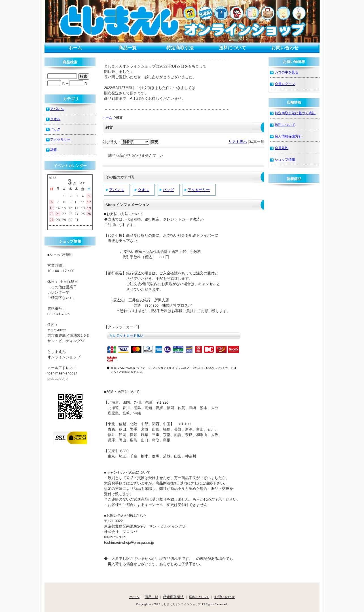Open アパレル under その他のカテゴリ
364x612 pixels.
click(x=117, y=190)
